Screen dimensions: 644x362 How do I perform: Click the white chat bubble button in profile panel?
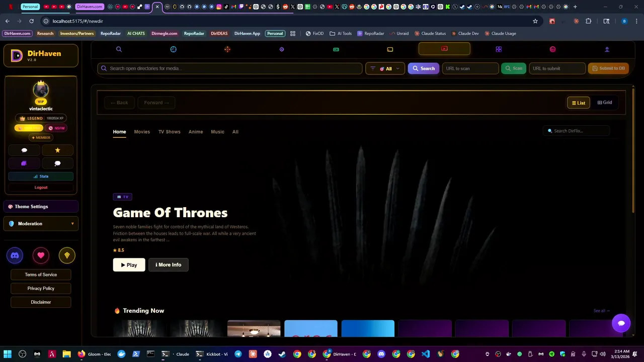click(24, 150)
